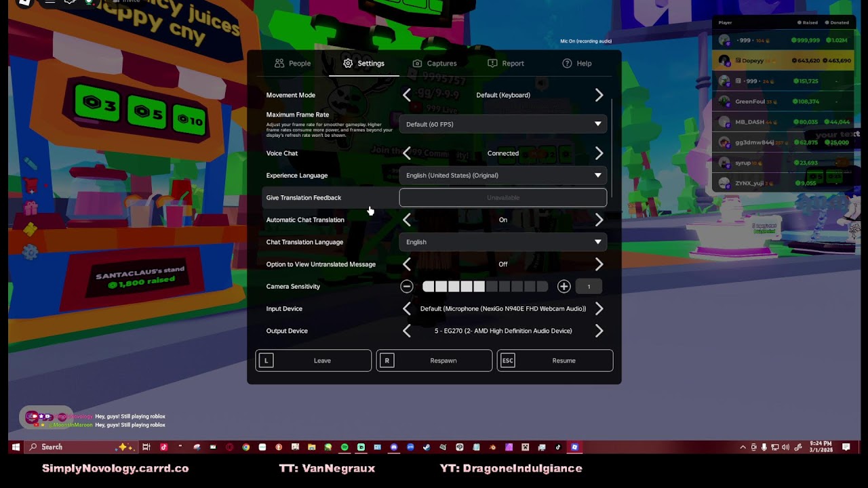
Task: Resume the game
Action: point(555,361)
